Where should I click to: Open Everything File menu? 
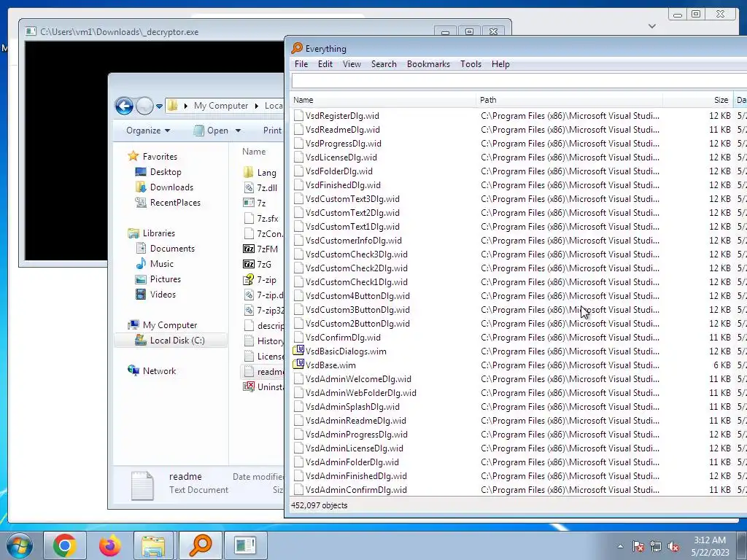pyautogui.click(x=301, y=64)
